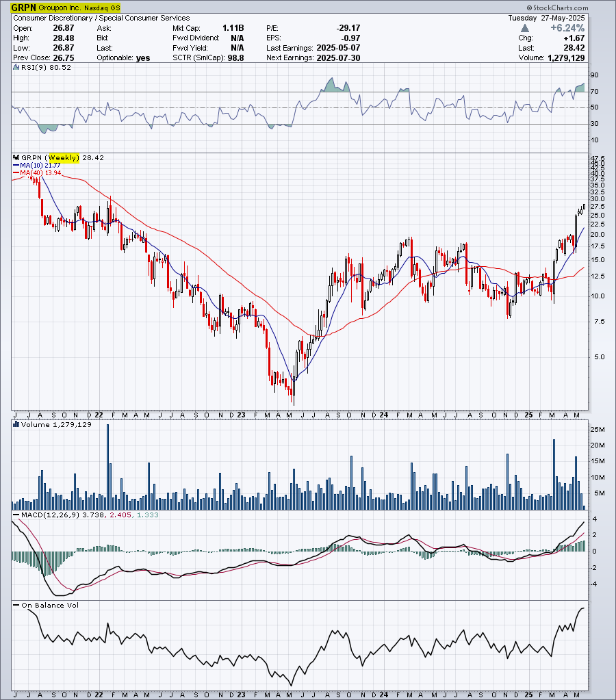Click the MACD histogram value 1.333
616x700 pixels.
coord(147,515)
